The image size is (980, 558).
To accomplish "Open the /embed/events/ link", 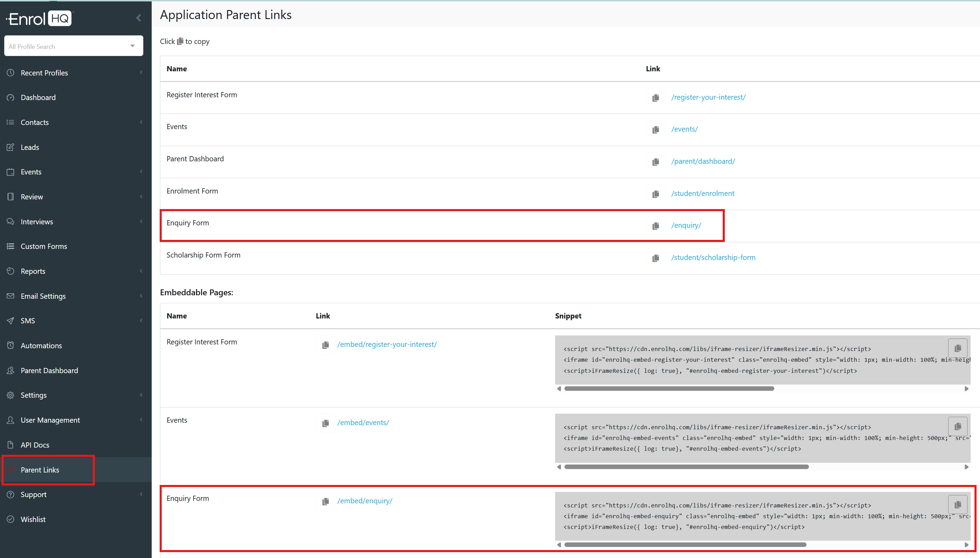I will point(363,422).
